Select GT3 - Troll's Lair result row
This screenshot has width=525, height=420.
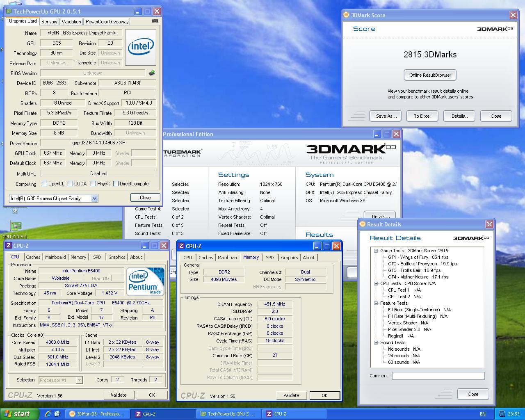pos(414,270)
